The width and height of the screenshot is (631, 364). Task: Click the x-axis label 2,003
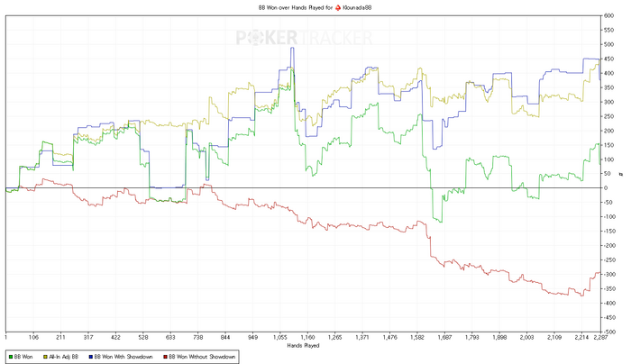tap(526, 338)
